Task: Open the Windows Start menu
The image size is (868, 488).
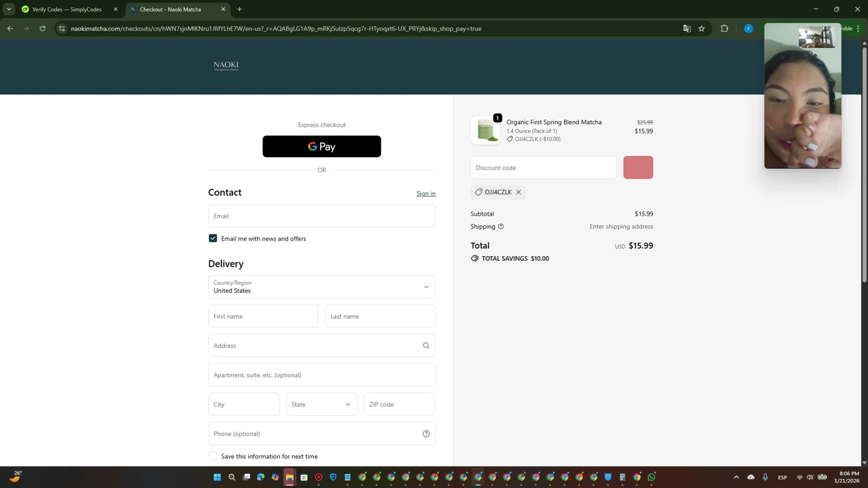Action: (217, 477)
